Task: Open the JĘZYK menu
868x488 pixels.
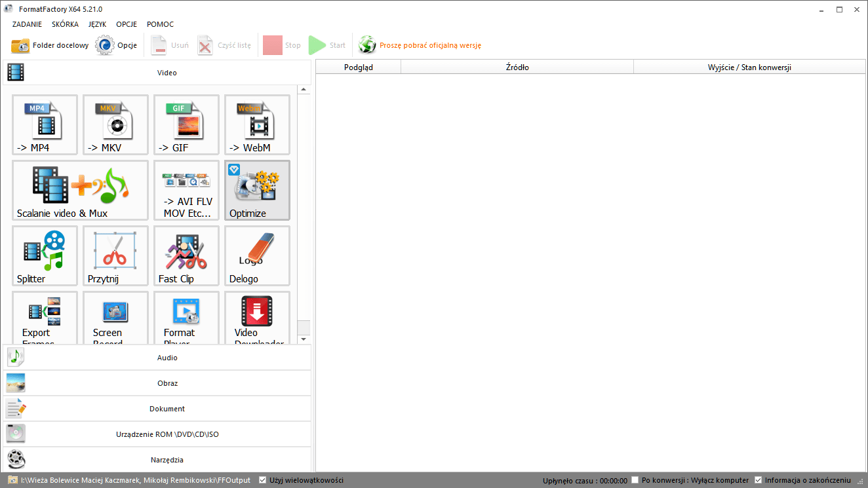Action: point(97,24)
